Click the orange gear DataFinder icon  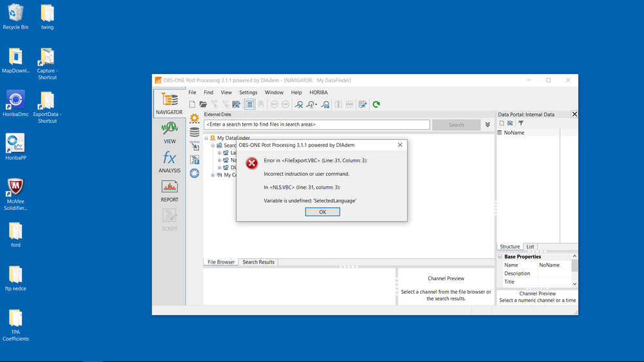tap(194, 119)
